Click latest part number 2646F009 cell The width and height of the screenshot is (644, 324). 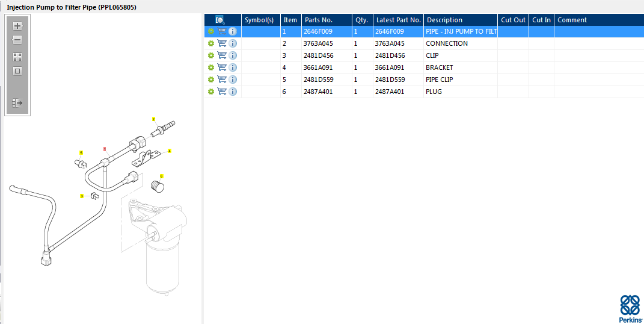coord(399,31)
